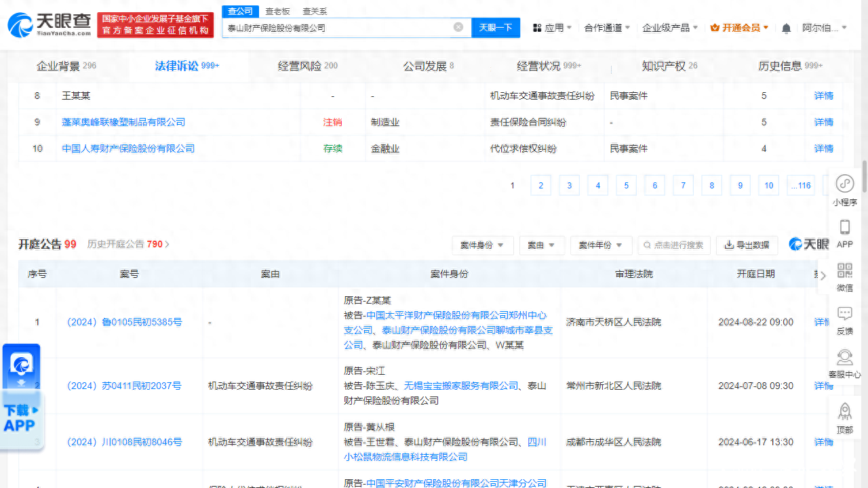Open case （2024）鲁0105民初5385号
Screen dimensions: 868x488
point(124,323)
